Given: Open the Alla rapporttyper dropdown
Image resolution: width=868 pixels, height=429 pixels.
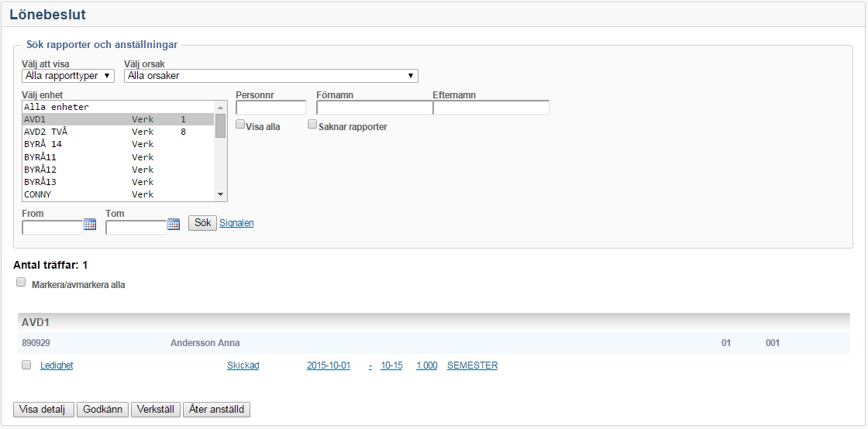Looking at the screenshot, I should point(68,76).
